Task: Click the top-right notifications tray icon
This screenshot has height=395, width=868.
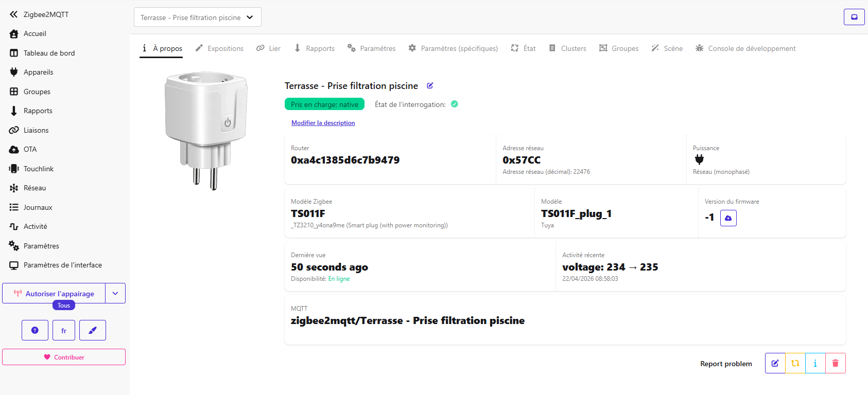Action: pyautogui.click(x=854, y=17)
